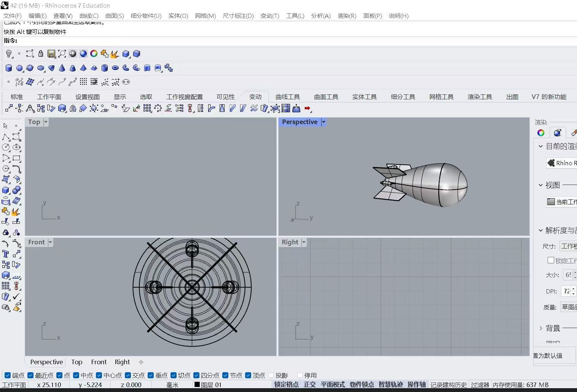Toggle the 中心点 osnap checkbox

click(x=99, y=375)
